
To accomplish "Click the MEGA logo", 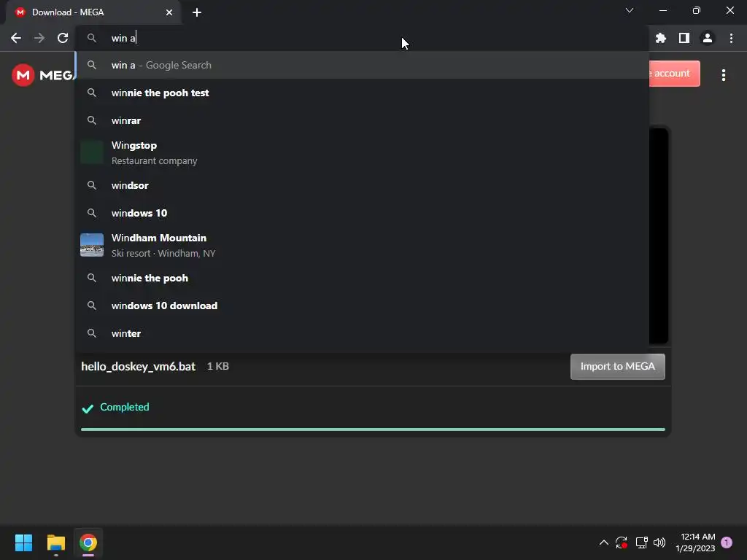I will [43, 75].
